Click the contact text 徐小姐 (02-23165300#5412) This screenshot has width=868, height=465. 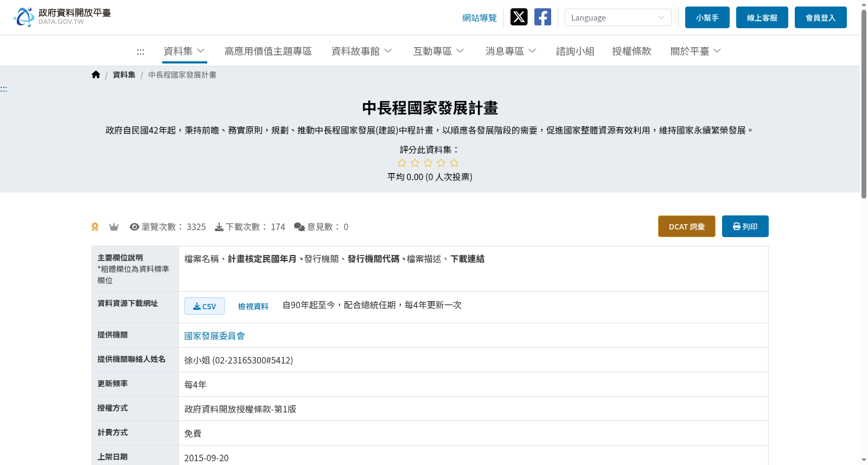(239, 360)
